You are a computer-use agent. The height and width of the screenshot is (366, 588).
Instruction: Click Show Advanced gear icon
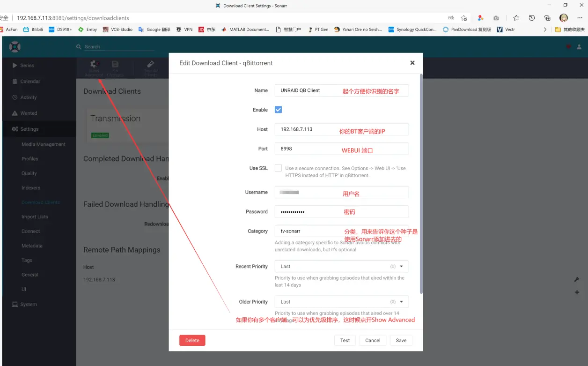click(94, 64)
